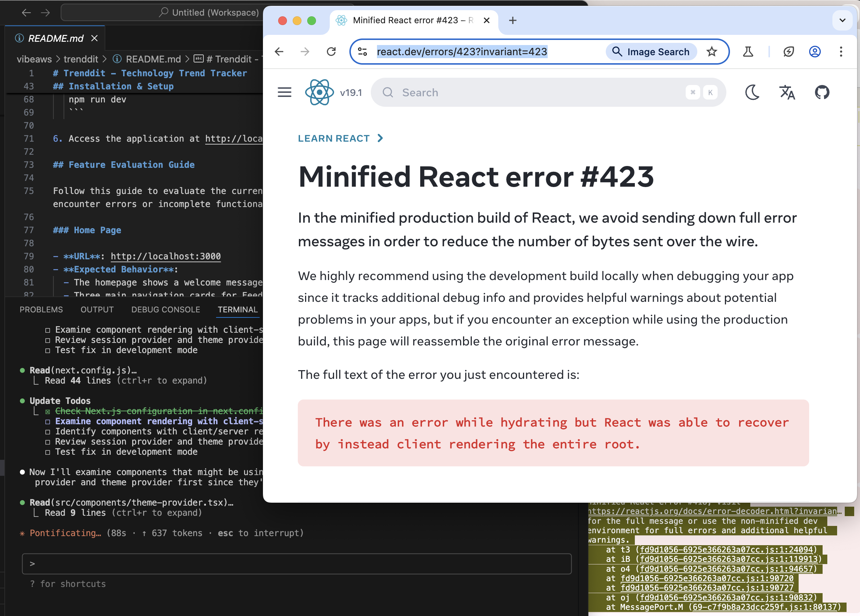The height and width of the screenshot is (616, 860).
Task: Click the React logo icon
Action: 319,92
